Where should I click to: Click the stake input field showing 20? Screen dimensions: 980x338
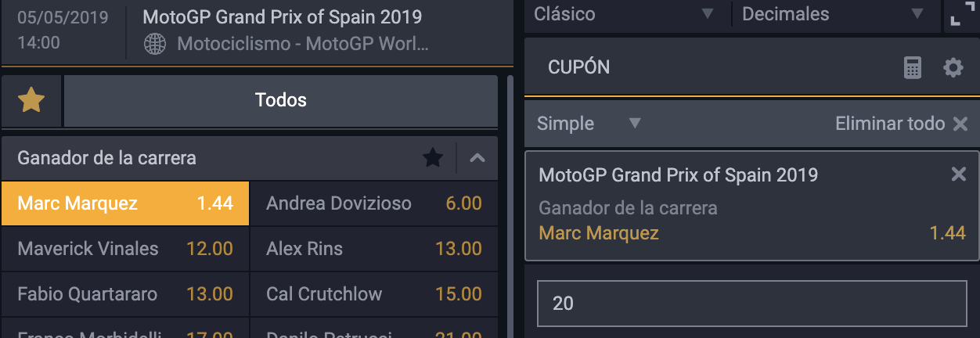pos(751,304)
